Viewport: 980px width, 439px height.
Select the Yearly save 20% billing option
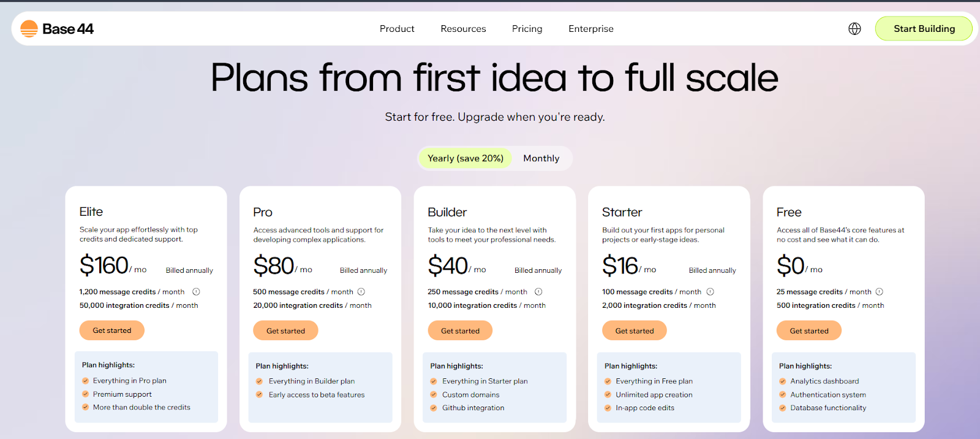[466, 158]
